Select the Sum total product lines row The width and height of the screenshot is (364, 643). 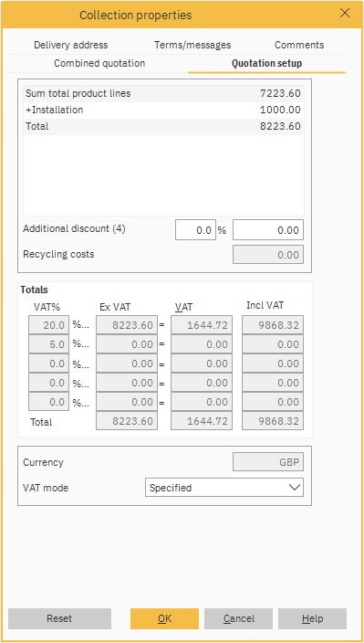[x=163, y=93]
